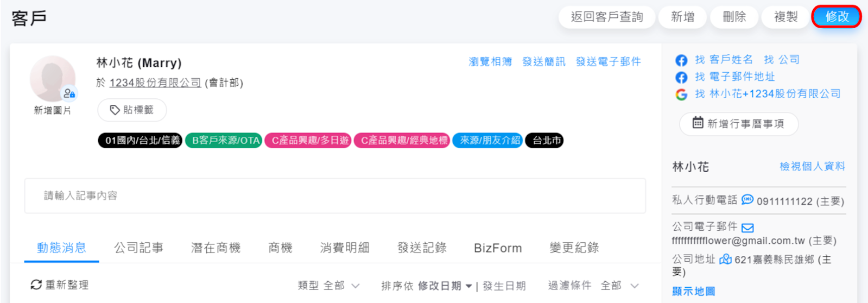Switch to the 公司記事 tab
Screen dimensions: 868x303
point(138,248)
